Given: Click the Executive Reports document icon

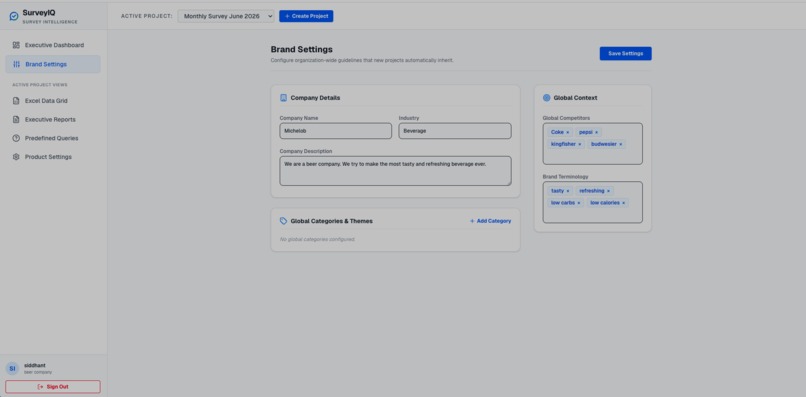Looking at the screenshot, I should [x=16, y=119].
